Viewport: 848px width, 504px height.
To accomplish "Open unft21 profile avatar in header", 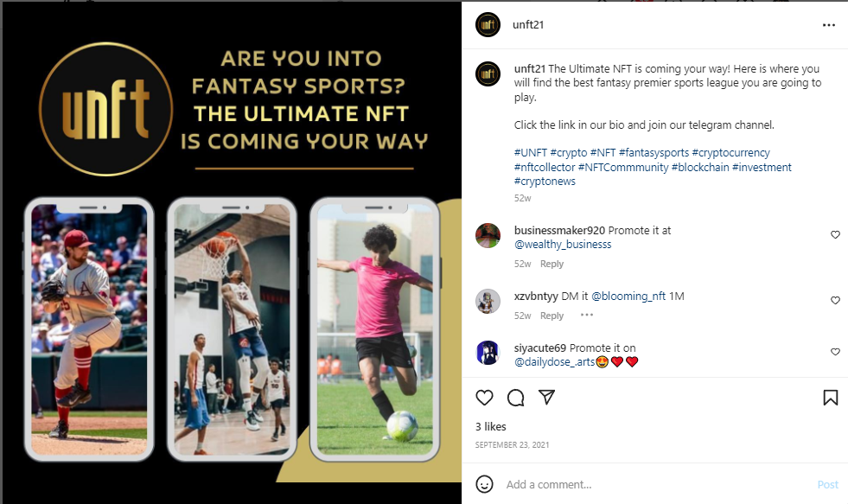I will point(488,25).
